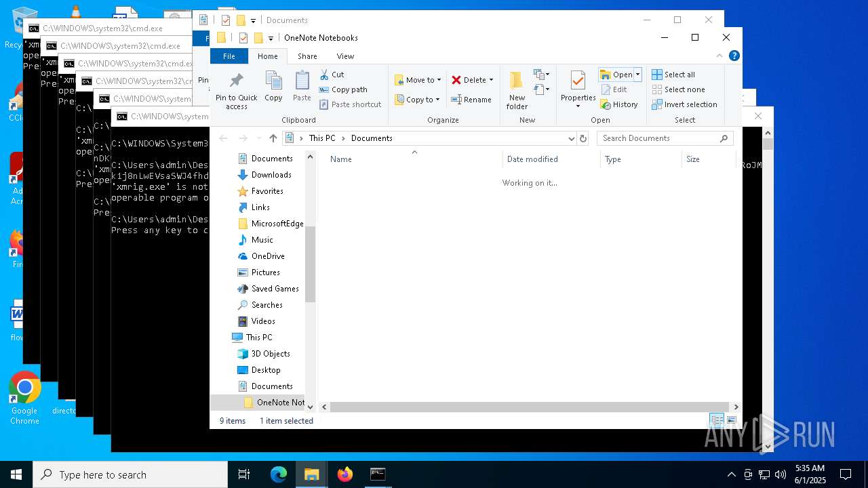Viewport: 868px width, 488px height.
Task: Click Invert selection
Action: (x=684, y=104)
